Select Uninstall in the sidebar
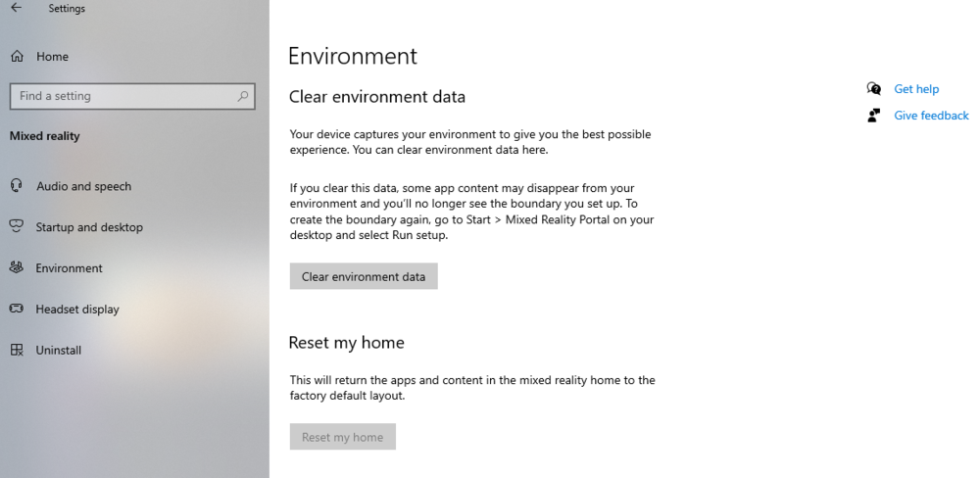This screenshot has width=980, height=478. (x=59, y=351)
